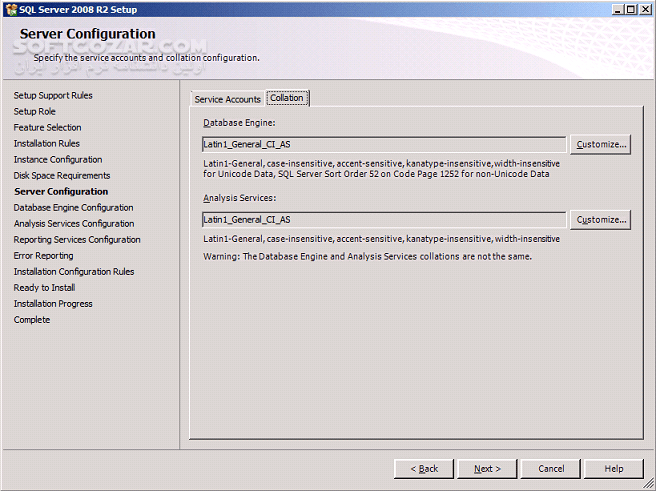The image size is (656, 491).
Task: Switch to the Service Accounts tab
Action: tap(227, 99)
